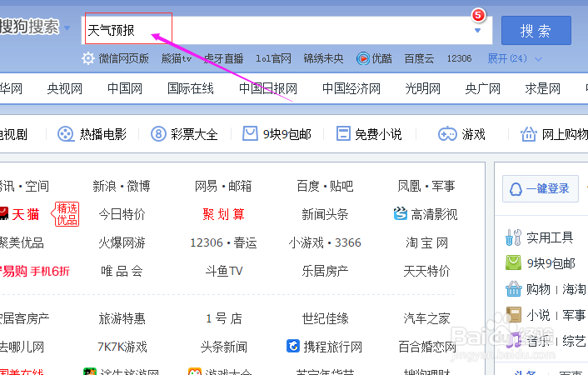Click the blue 搜索 search button
Screen dimensions: 588x375
pyautogui.click(x=536, y=30)
